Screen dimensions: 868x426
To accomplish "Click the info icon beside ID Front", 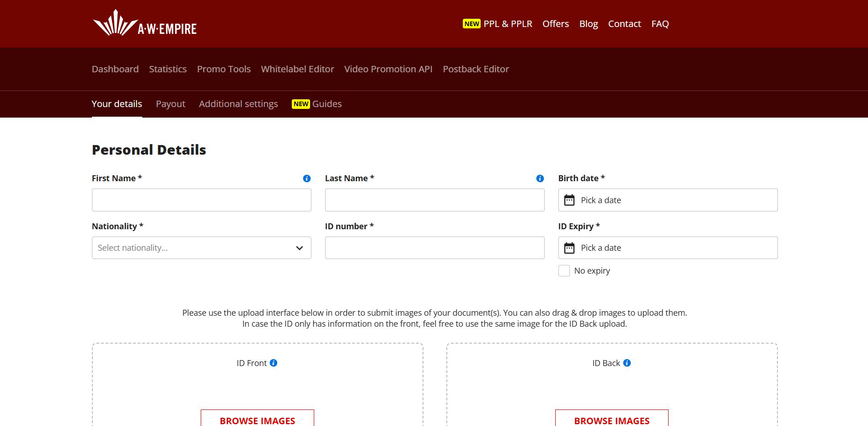I will coord(273,363).
